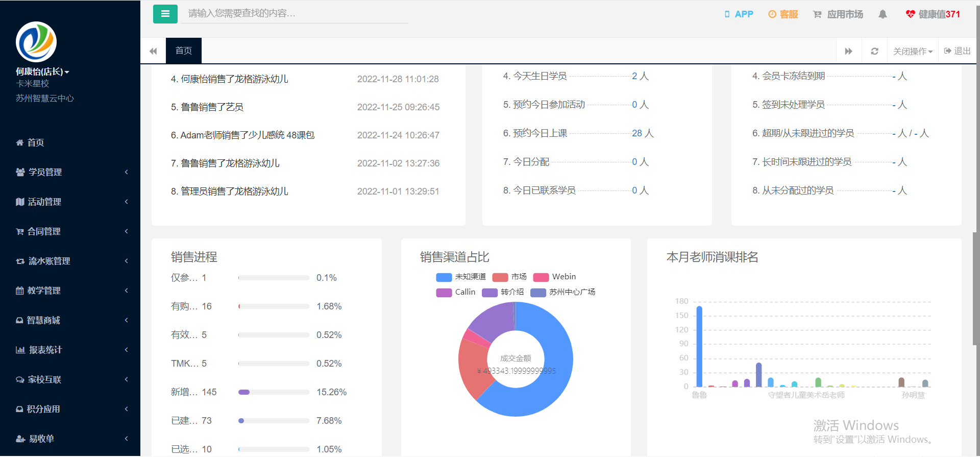Screen dimensions: 980x457
Task: Toggle the 转介绍 legend item
Action: (503, 292)
